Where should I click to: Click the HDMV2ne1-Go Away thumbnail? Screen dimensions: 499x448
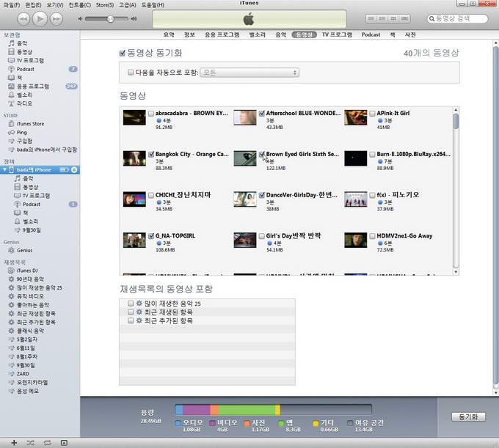click(355, 240)
